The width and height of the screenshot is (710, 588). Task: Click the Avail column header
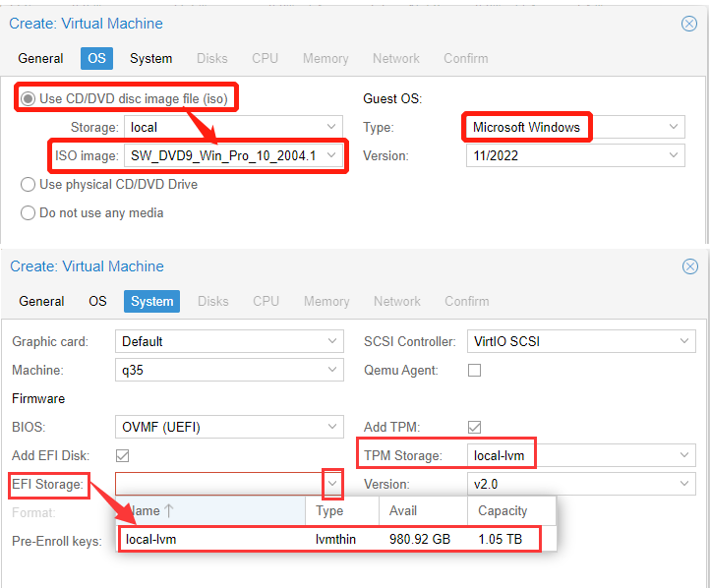pos(423,511)
